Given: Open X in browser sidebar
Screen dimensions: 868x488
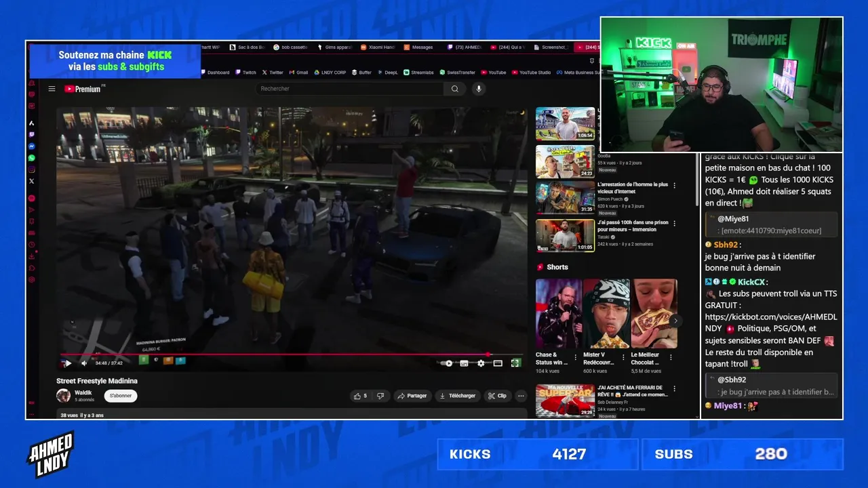Looking at the screenshot, I should tap(31, 181).
